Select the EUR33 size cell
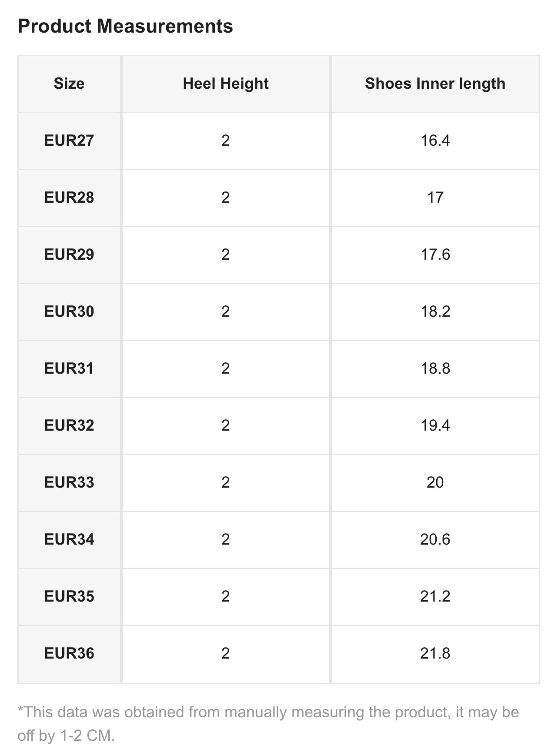The height and width of the screenshot is (756, 558). pyautogui.click(x=69, y=482)
